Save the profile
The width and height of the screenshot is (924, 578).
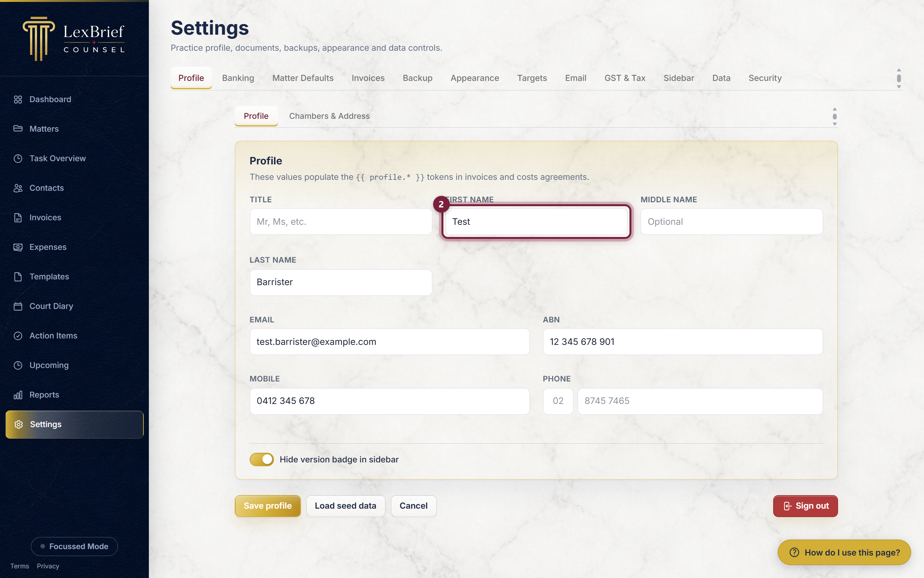point(268,506)
